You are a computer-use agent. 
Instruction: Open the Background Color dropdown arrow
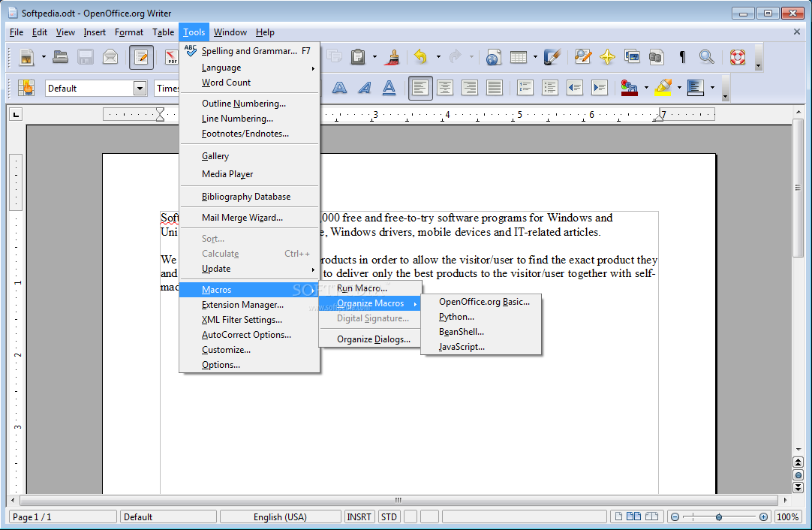coord(713,88)
